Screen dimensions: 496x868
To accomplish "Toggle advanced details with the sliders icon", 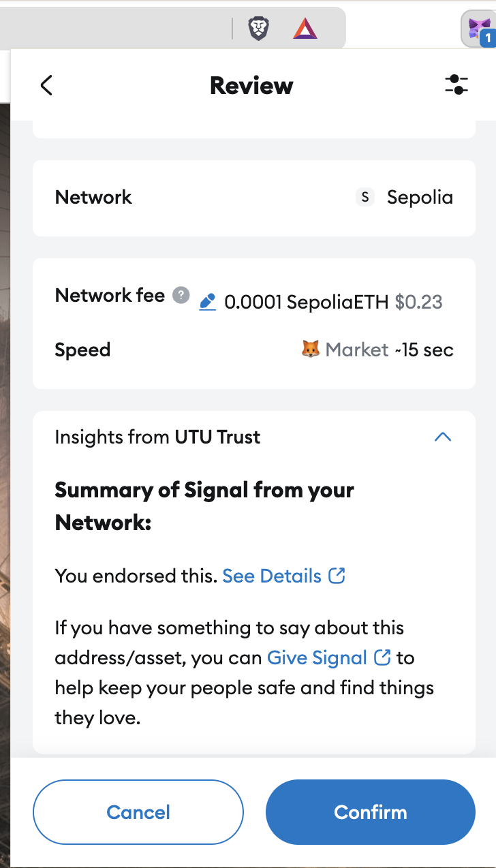I will pos(456,85).
